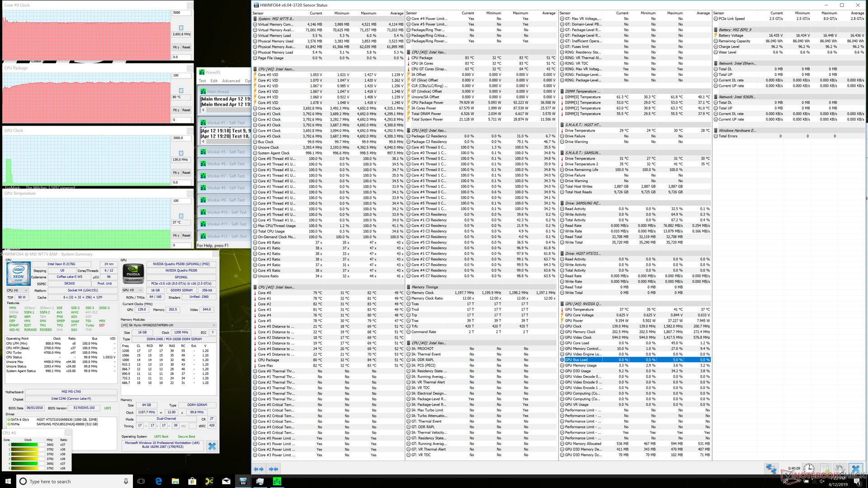Screen dimensions: 868x488
Task: Click the left scroll arrow in Prime95 Main thread
Action: click(203, 110)
